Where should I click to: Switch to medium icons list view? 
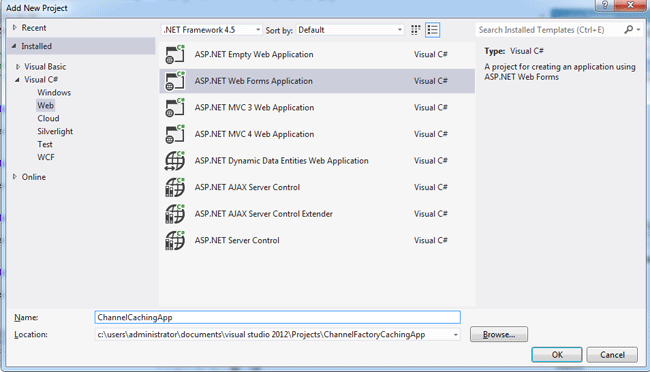[432, 30]
